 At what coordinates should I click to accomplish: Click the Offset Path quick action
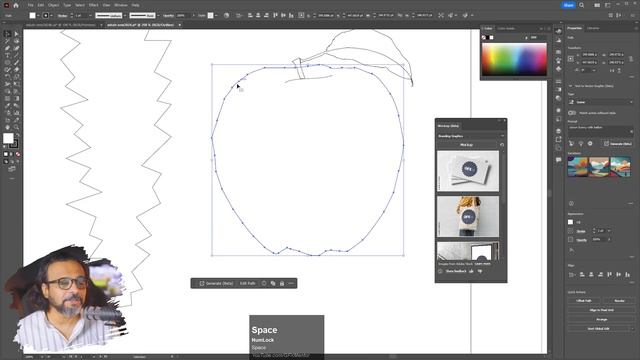pos(584,301)
